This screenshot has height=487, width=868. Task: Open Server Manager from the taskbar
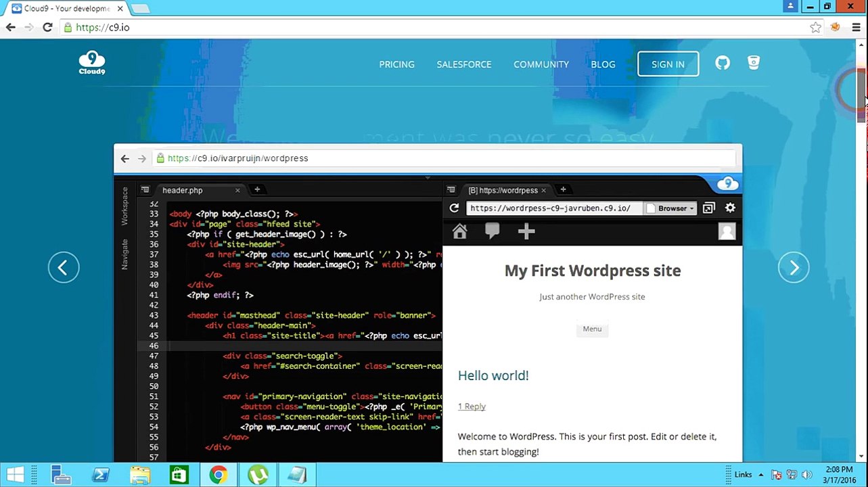[62, 475]
